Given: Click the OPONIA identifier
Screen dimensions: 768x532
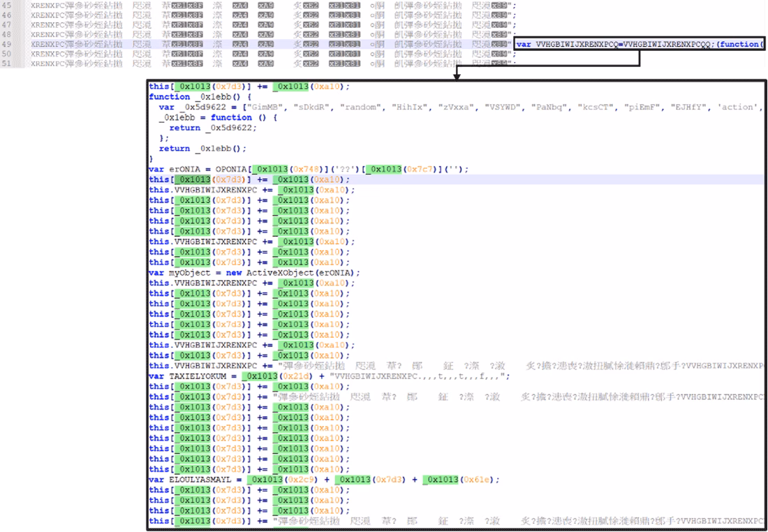Looking at the screenshot, I should pyautogui.click(x=231, y=170).
